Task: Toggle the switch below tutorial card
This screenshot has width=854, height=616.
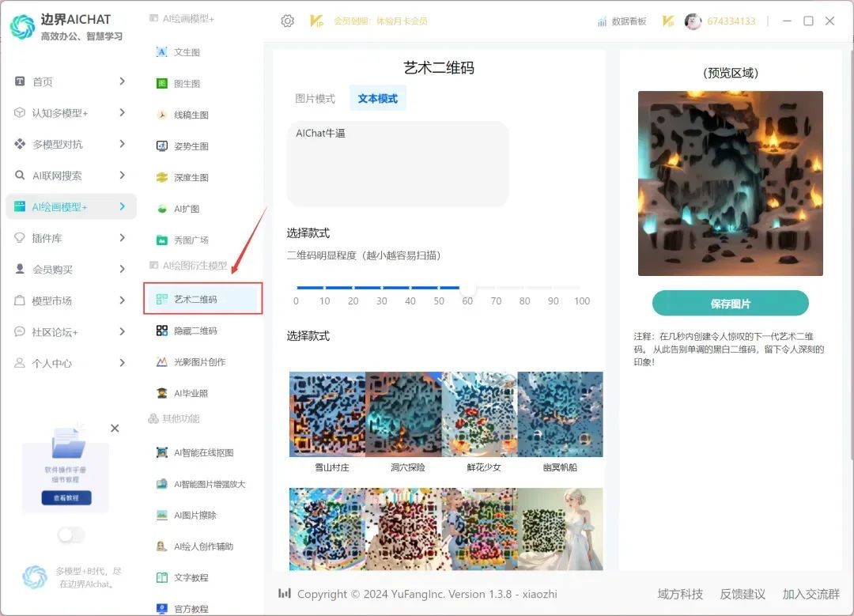Action: (71, 535)
